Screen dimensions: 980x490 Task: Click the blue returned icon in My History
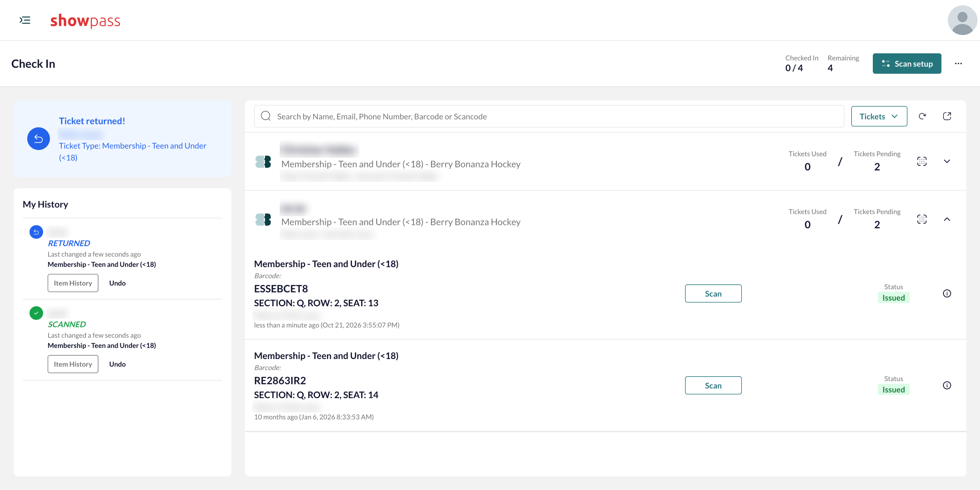(36, 232)
